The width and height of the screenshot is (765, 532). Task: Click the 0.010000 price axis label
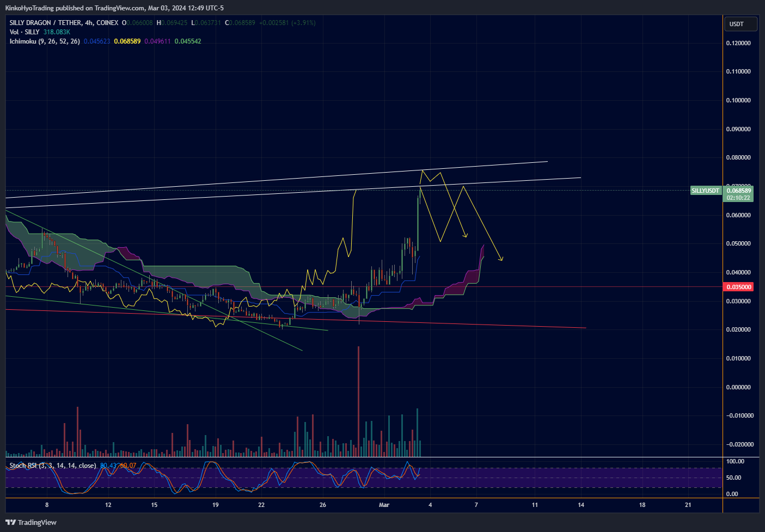(738, 358)
